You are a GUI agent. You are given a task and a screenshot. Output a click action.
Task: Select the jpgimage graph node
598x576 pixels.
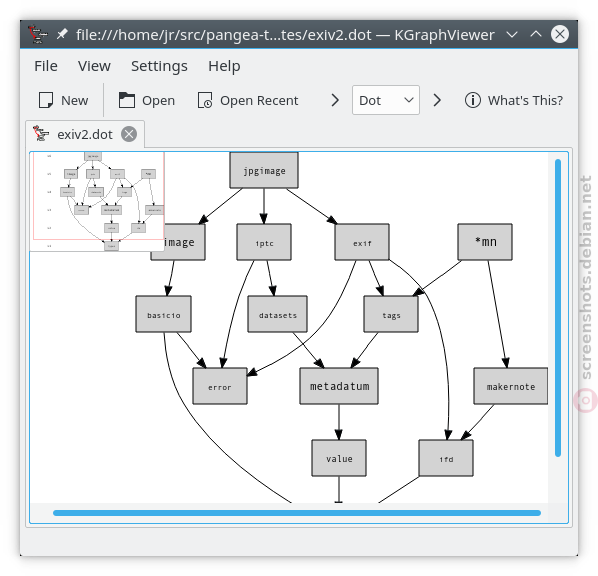(x=264, y=171)
